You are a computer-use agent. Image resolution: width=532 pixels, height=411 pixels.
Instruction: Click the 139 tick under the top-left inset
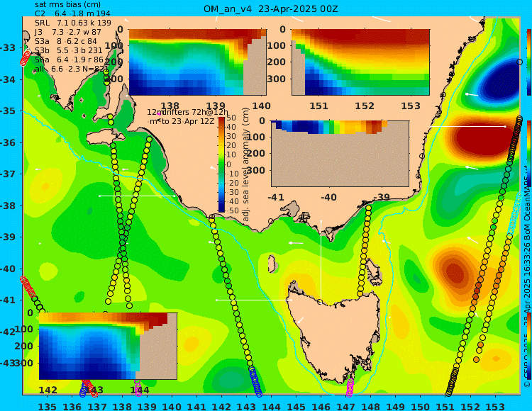[x=216, y=106]
